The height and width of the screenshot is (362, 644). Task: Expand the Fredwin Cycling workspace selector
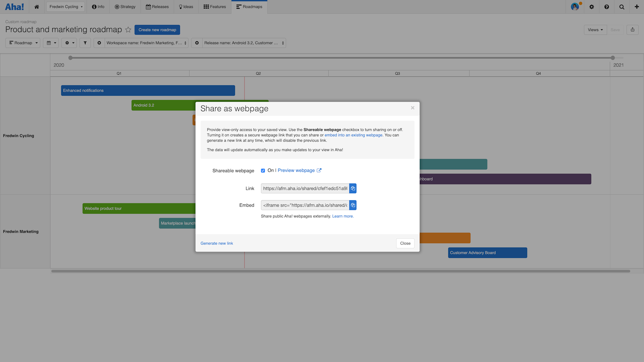coord(65,6)
